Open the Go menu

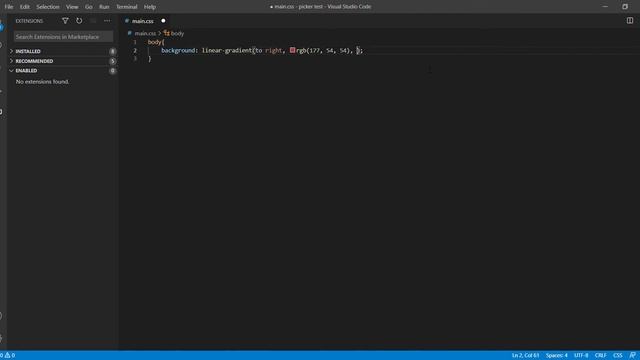click(x=89, y=7)
